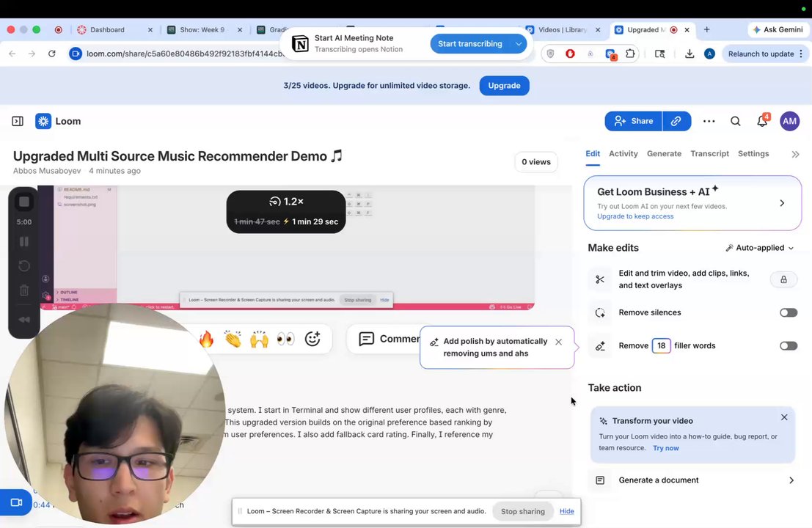This screenshot has width=812, height=528.
Task: Click the blue Upgrade button
Action: click(x=504, y=86)
